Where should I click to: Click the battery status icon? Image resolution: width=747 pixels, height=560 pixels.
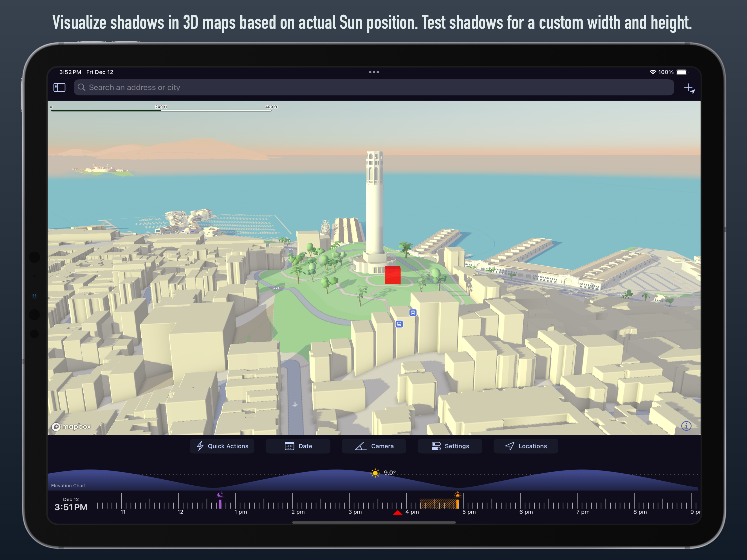click(682, 72)
